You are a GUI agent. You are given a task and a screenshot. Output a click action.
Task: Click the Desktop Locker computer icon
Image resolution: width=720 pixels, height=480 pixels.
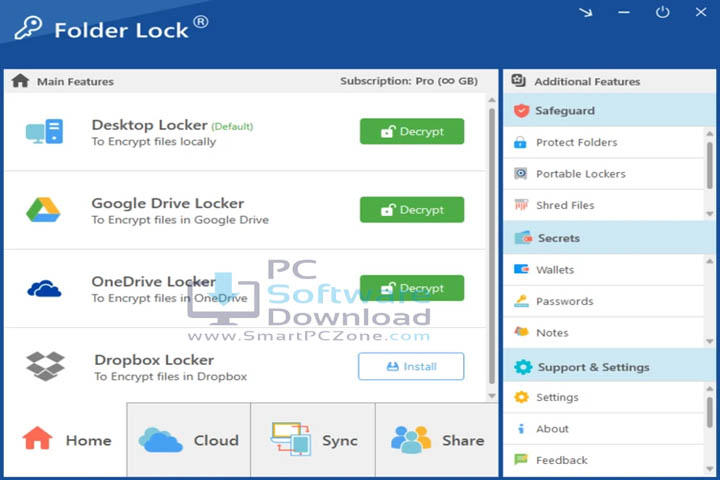[45, 131]
